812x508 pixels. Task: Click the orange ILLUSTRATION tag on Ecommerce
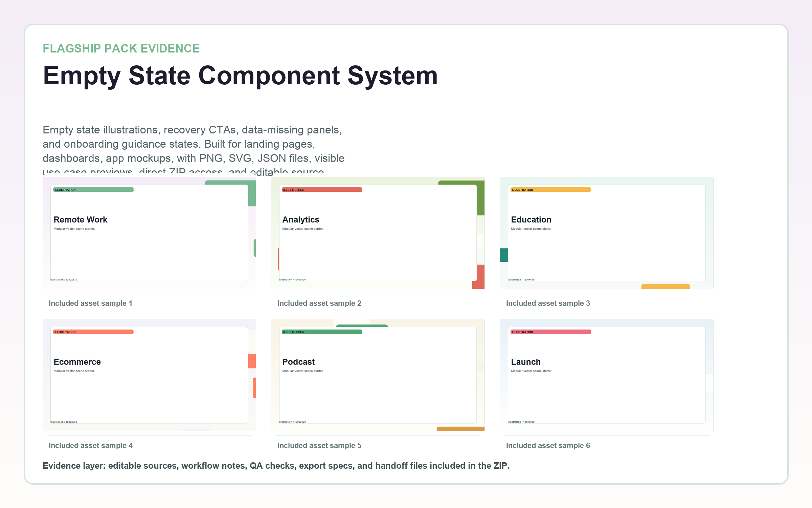pyautogui.click(x=93, y=332)
